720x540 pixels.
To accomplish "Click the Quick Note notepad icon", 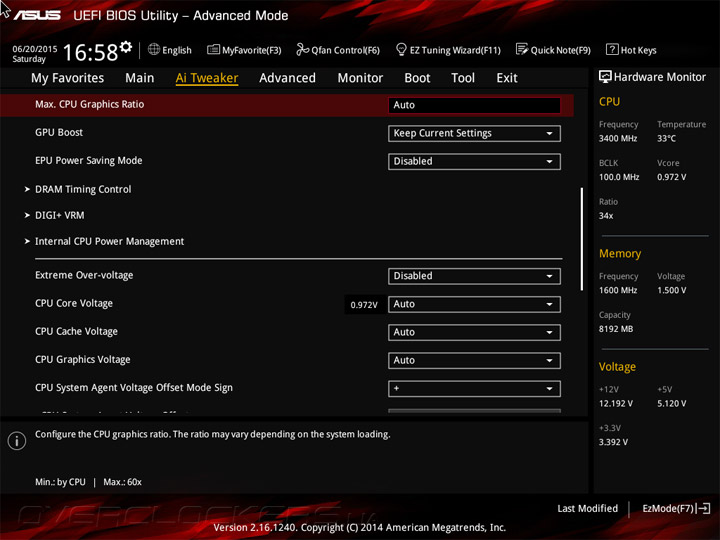I will coord(522,49).
